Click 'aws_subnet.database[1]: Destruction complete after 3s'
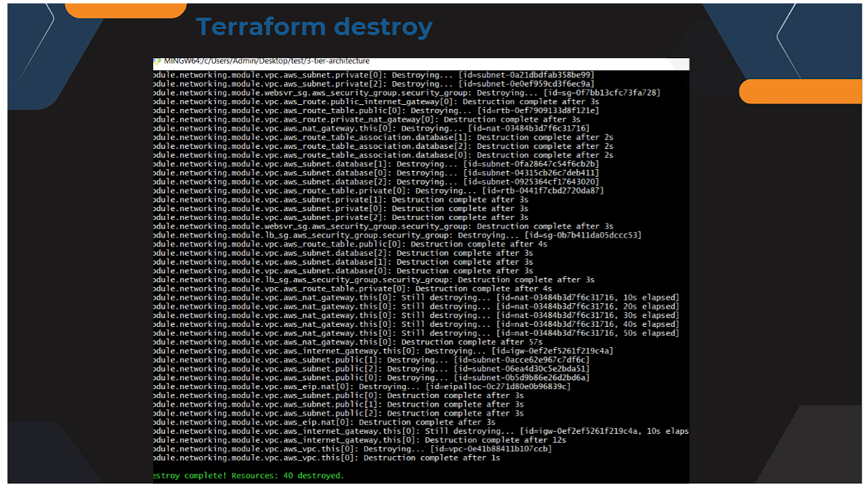The height and width of the screenshot is (490, 868). pos(343,261)
